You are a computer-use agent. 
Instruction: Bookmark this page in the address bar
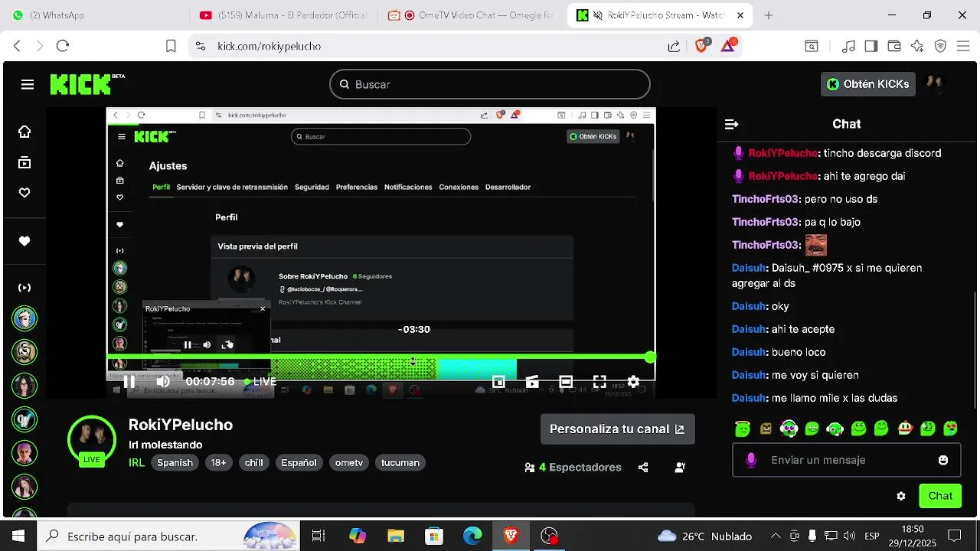pyautogui.click(x=171, y=46)
